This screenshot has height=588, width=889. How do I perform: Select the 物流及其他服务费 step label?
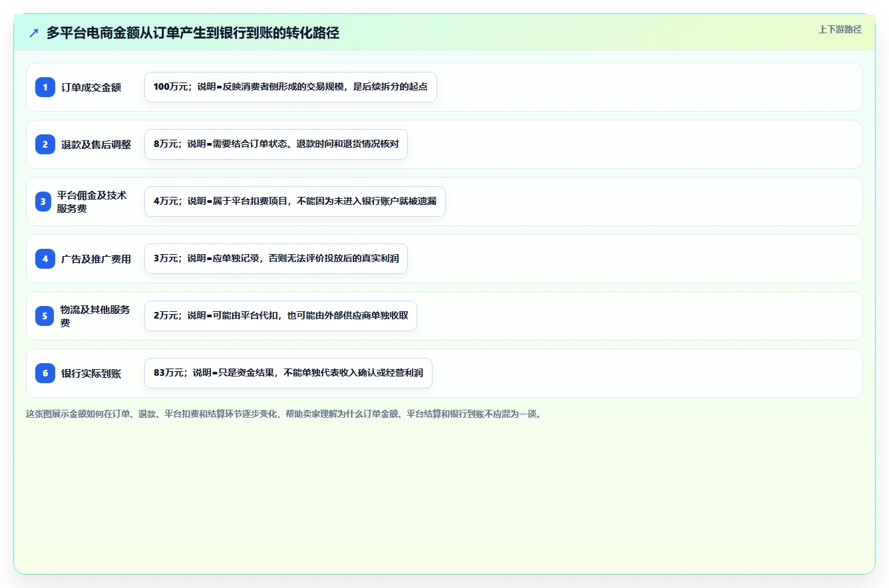click(x=95, y=316)
